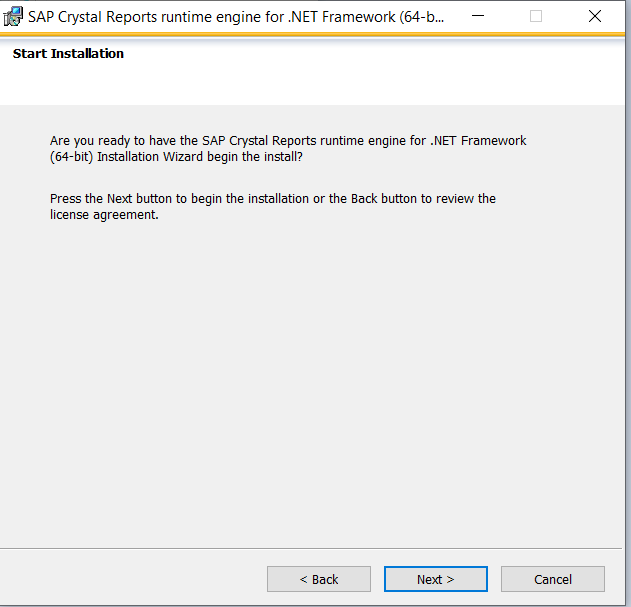Click the installer icon in title bar

[x=12, y=17]
